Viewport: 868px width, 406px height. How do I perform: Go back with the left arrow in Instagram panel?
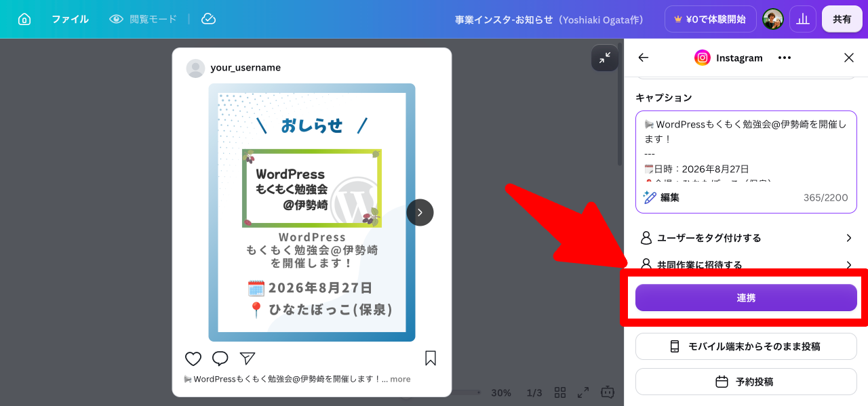pyautogui.click(x=644, y=58)
